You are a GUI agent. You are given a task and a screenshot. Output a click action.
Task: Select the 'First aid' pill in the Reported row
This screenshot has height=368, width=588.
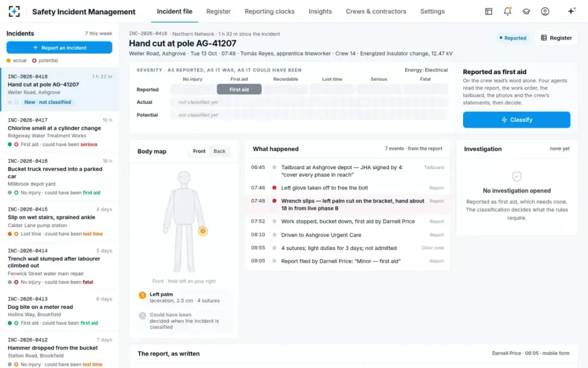(239, 89)
